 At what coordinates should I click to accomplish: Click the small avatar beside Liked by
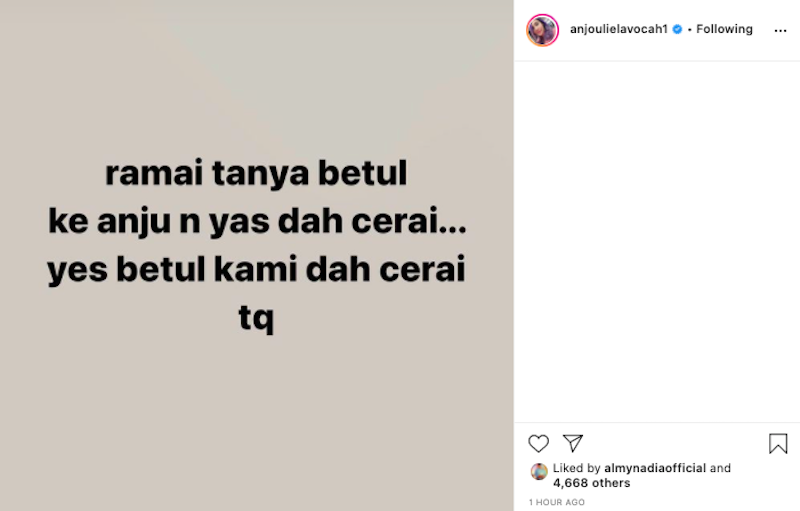pyautogui.click(x=539, y=471)
